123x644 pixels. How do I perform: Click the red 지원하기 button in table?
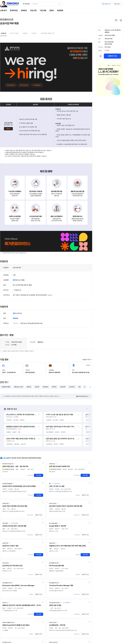[8, 128]
